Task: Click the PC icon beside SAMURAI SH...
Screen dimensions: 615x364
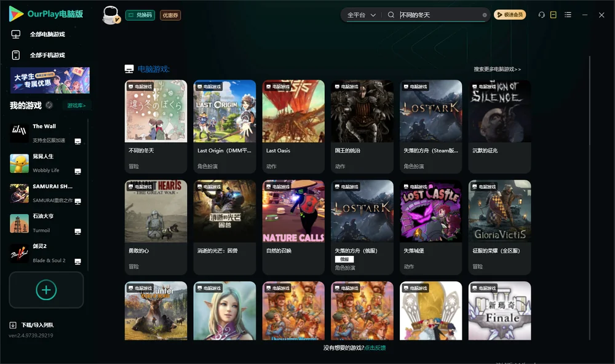Action: point(77,201)
